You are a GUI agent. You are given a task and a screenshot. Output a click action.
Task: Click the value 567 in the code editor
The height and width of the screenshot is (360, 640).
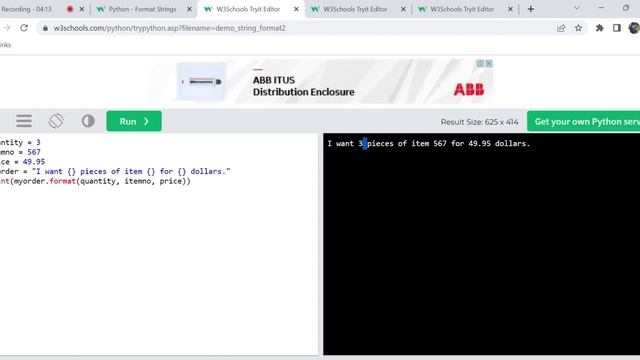pyautogui.click(x=34, y=152)
